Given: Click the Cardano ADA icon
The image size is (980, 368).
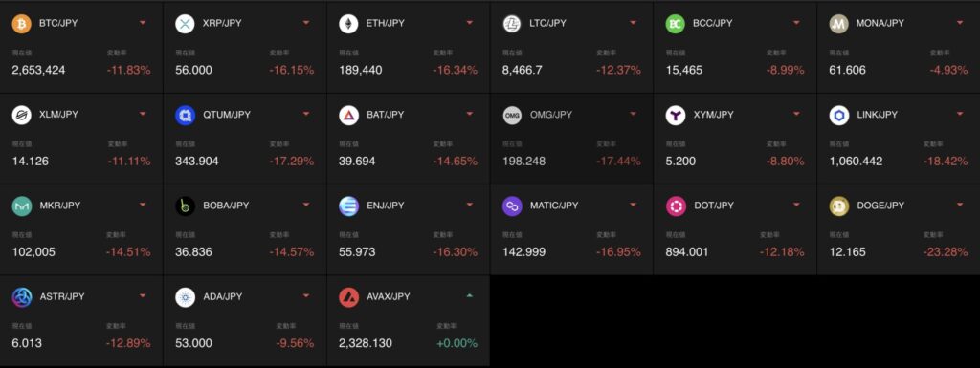Looking at the screenshot, I should 185,297.
